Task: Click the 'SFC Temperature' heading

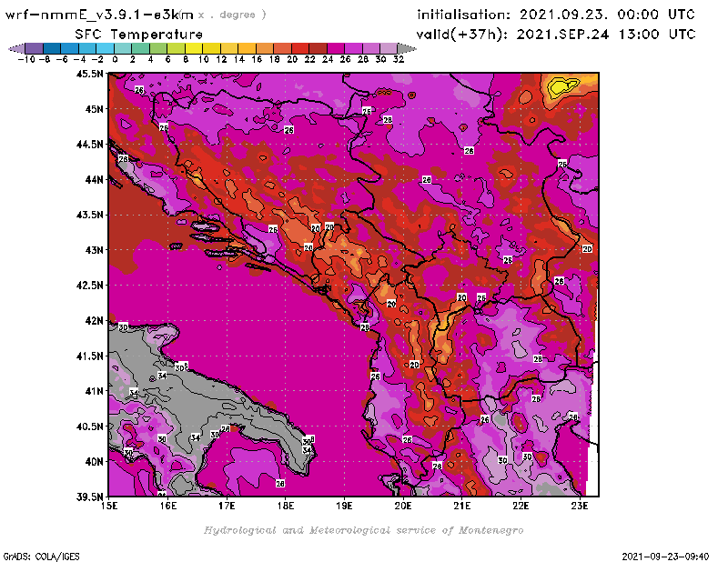Action: [x=139, y=35]
